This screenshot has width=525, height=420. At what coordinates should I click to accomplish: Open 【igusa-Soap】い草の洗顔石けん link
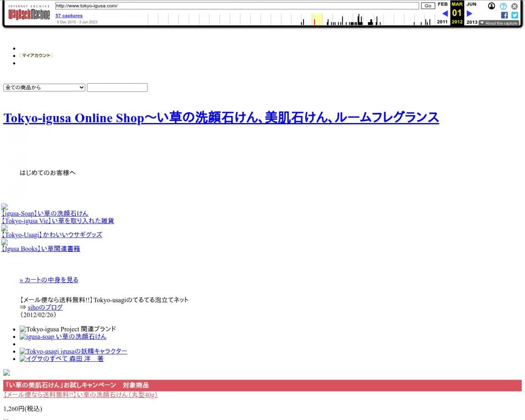pos(45,213)
